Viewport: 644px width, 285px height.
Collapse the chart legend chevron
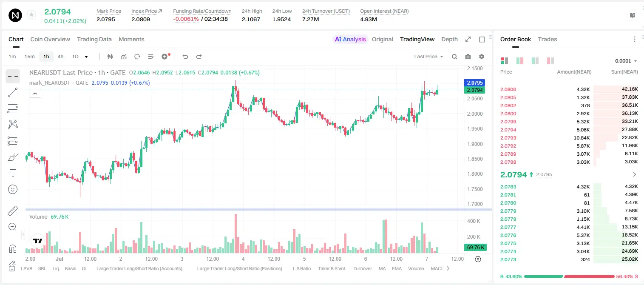[35, 94]
